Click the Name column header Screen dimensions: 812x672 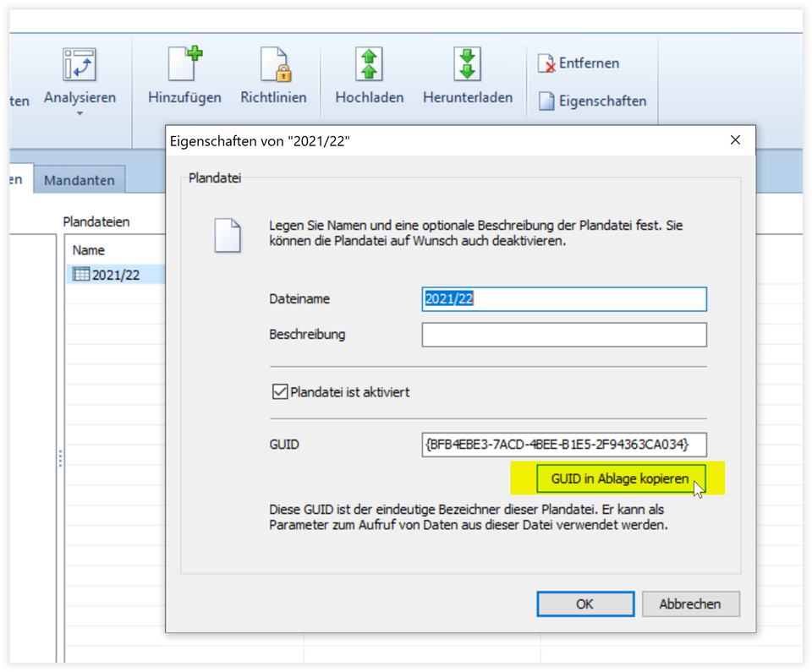tap(89, 250)
